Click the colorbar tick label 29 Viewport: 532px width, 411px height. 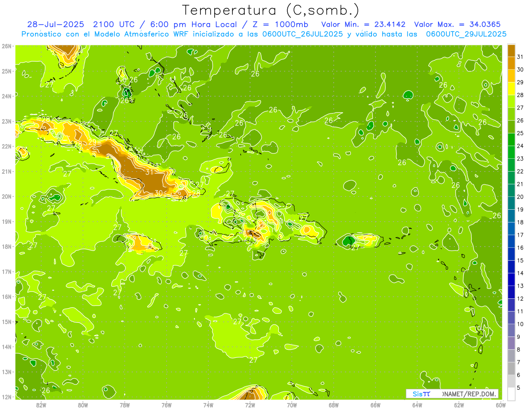pyautogui.click(x=520, y=82)
